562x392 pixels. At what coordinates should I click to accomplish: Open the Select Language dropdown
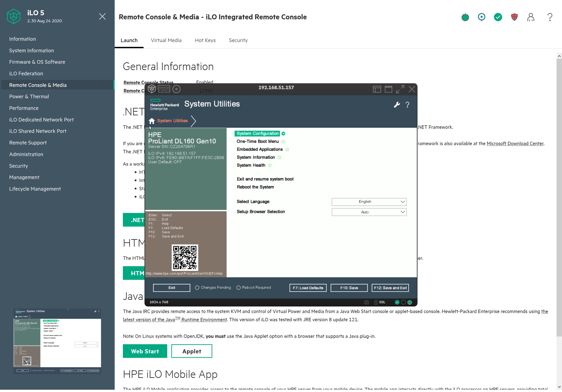(369, 202)
